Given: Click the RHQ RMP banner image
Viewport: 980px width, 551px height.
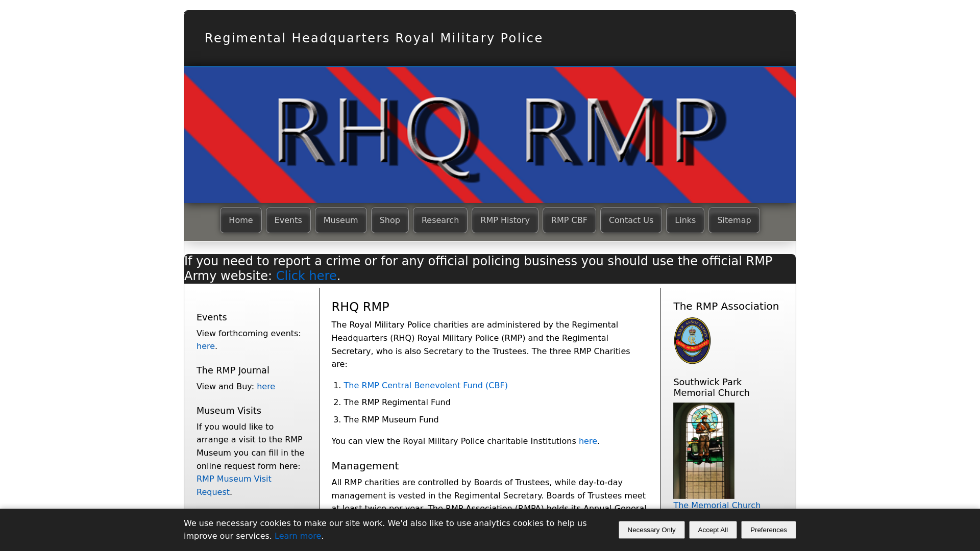Looking at the screenshot, I should point(490,135).
